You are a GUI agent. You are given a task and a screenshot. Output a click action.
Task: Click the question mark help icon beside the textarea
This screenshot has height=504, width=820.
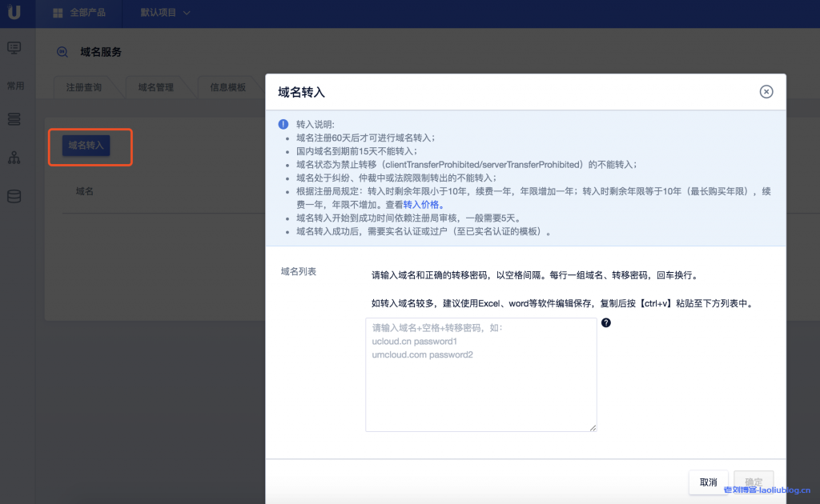pos(606,322)
